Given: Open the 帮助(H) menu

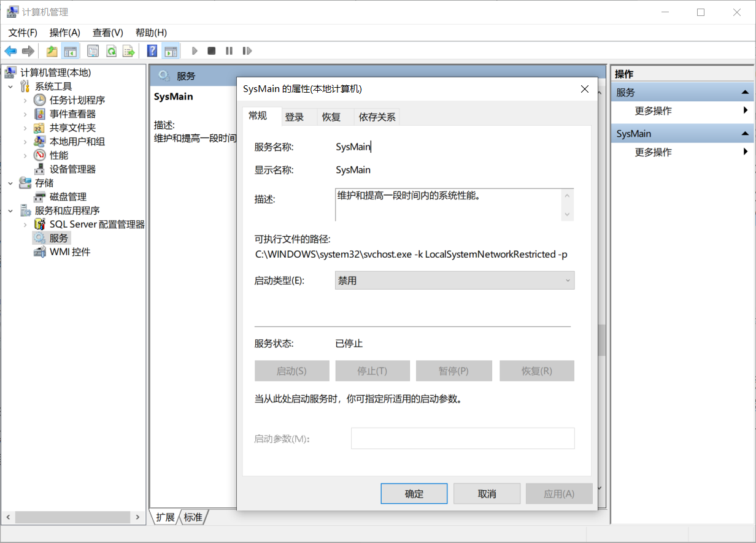Looking at the screenshot, I should (151, 33).
